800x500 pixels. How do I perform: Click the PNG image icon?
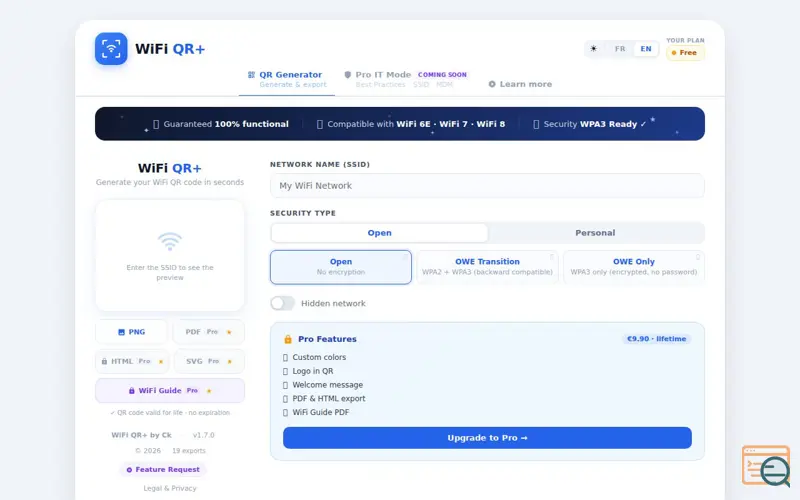(x=121, y=332)
